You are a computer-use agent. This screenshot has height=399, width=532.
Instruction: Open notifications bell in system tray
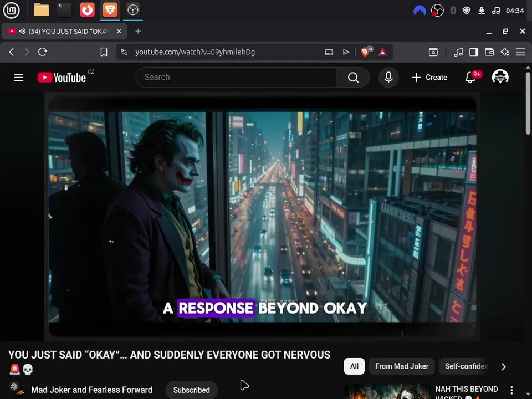pos(482,11)
